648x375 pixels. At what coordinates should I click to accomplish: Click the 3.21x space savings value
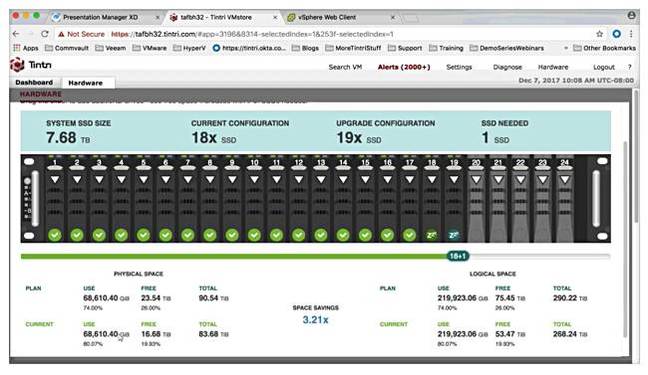pyautogui.click(x=315, y=320)
